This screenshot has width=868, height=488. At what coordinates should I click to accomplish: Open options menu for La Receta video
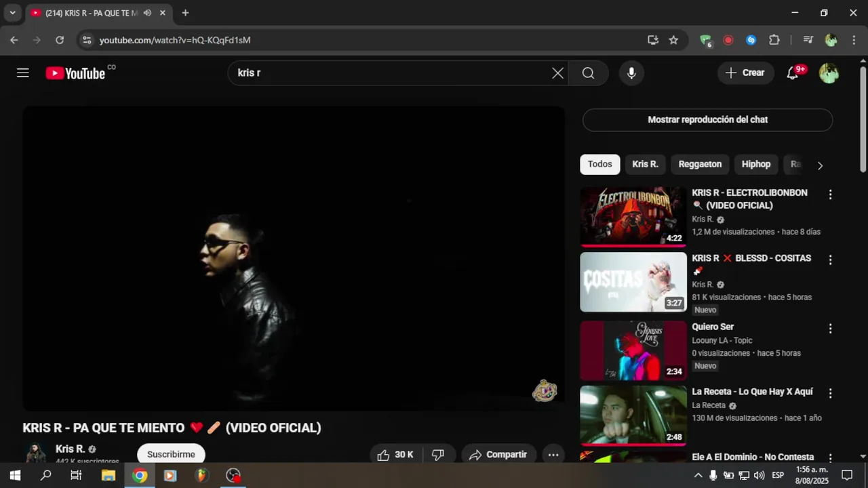pyautogui.click(x=830, y=393)
